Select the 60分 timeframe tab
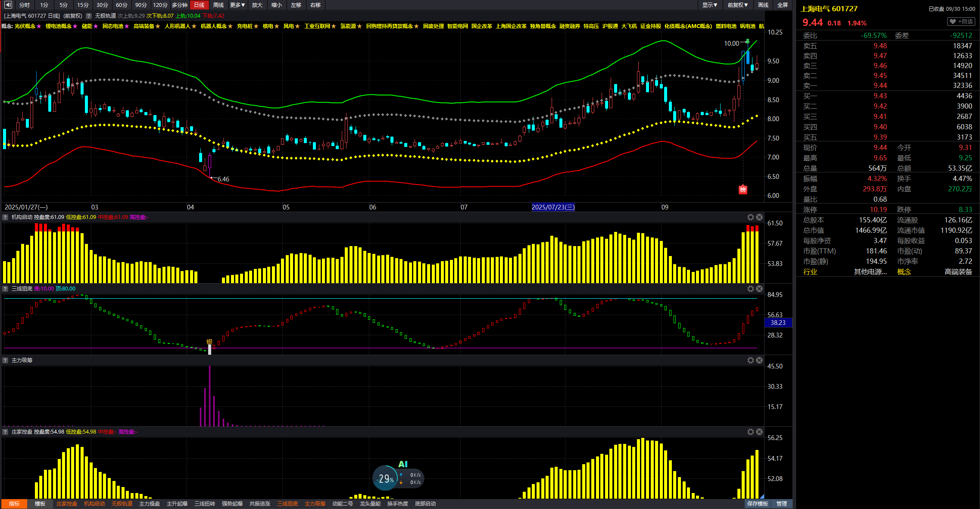Viewport: 980px width, 509px height. pos(122,5)
